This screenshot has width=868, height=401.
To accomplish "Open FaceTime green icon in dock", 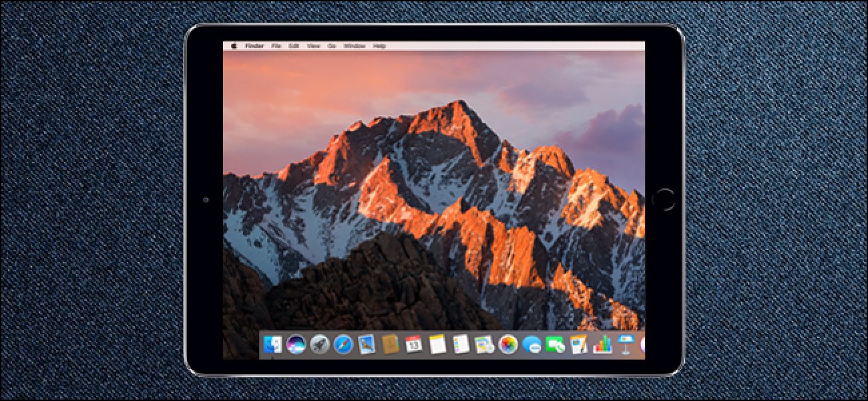I will click(556, 345).
